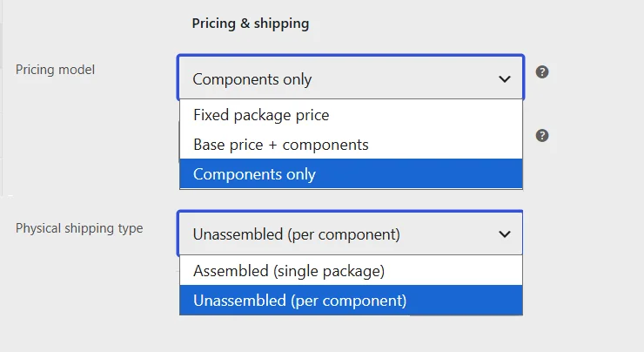Click the Physical shipping type chevron arrow
The width and height of the screenshot is (644, 352).
click(x=505, y=234)
